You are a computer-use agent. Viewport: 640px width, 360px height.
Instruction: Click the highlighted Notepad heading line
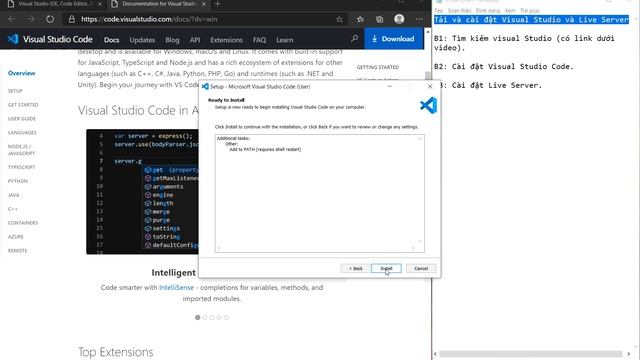pyautogui.click(x=531, y=20)
